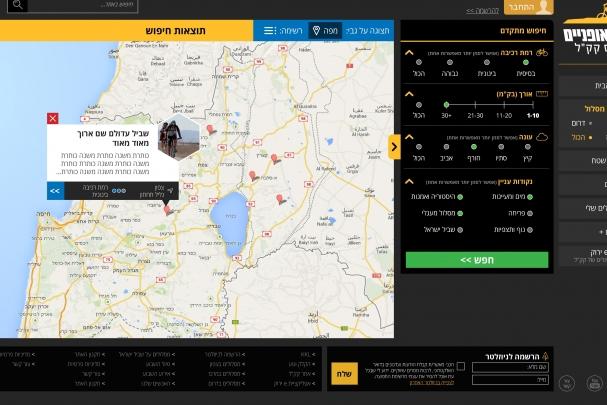Collapse the אורך (בק"מ) section chevron
The image size is (607, 405).
(409, 94)
